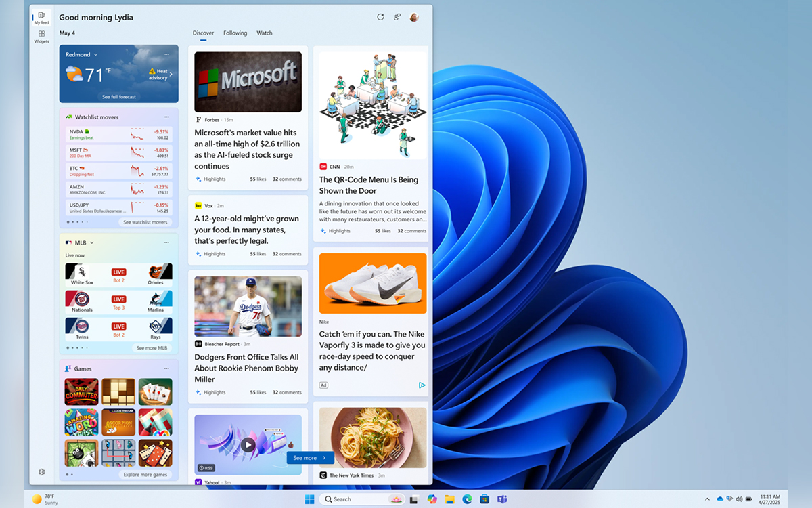Toggle Highlights on the Microsoft stock article

(x=210, y=179)
